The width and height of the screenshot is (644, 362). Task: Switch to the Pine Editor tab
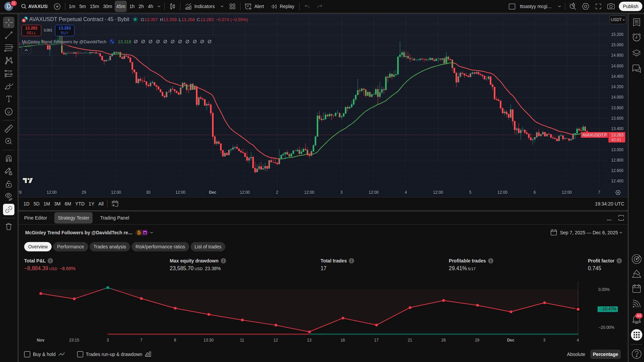(x=36, y=218)
